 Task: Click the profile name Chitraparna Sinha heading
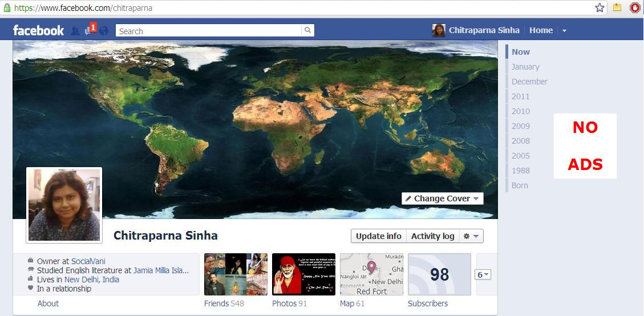pos(165,236)
